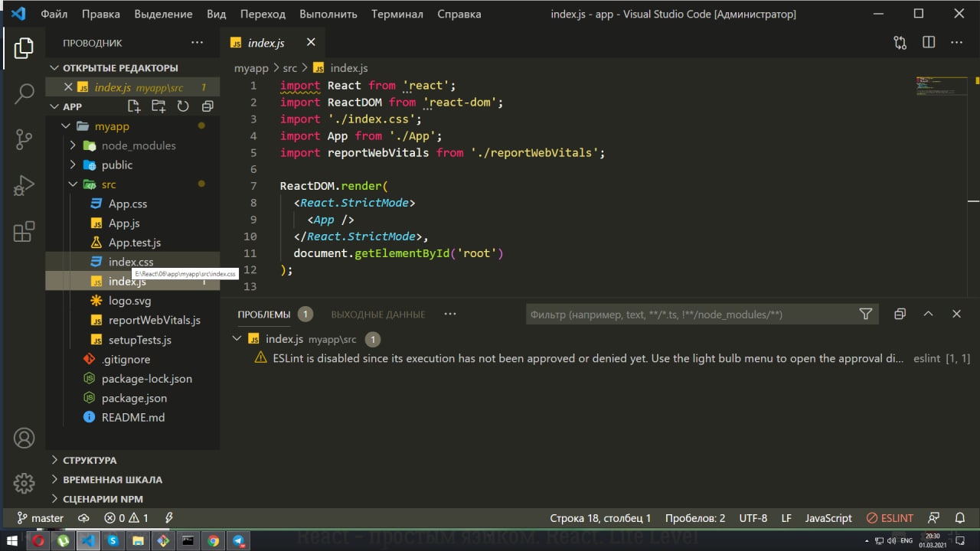Open the feedback icon in the status bar
The image size is (980, 551).
(x=933, y=518)
